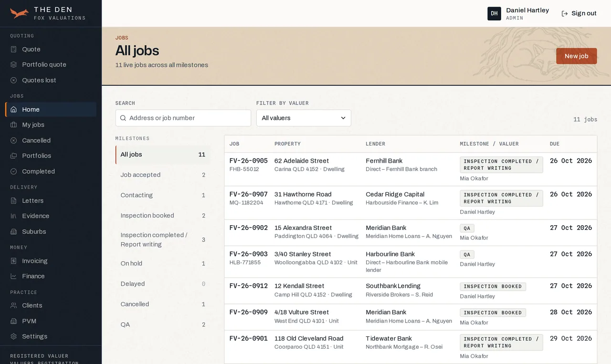Open job FV-26-0912
611x364 pixels.
click(248, 286)
